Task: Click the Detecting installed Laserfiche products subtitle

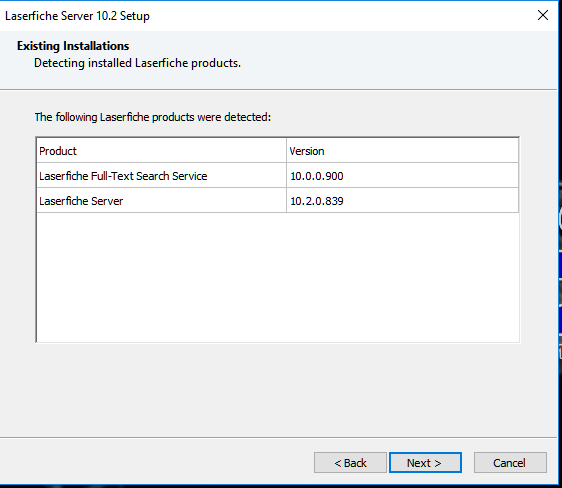Action: (x=137, y=63)
